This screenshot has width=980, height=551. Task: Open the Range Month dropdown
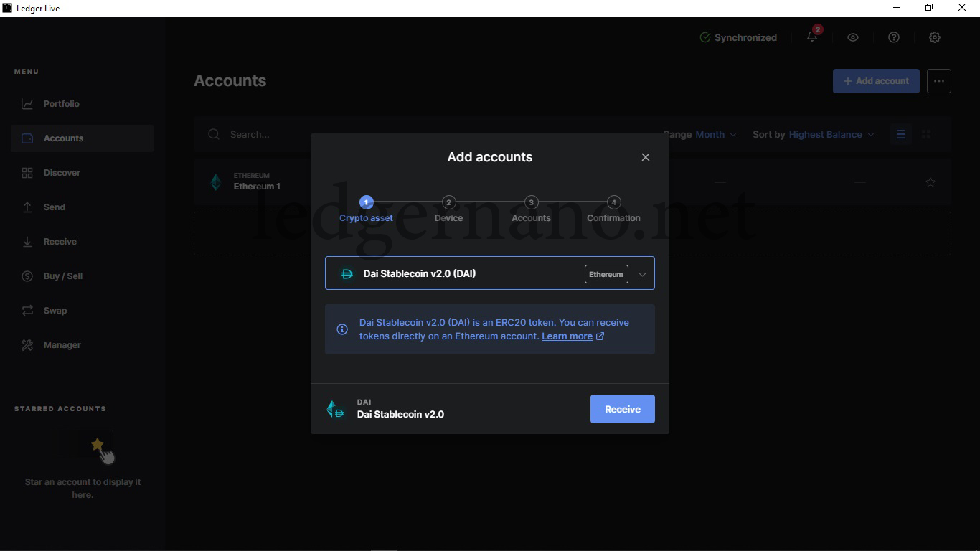[700, 134]
